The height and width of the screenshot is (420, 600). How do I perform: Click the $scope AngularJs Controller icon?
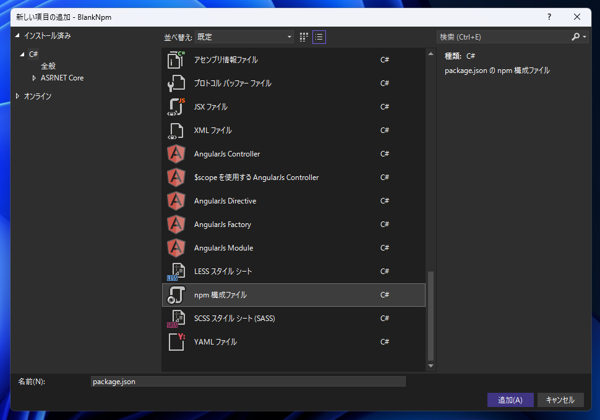click(x=176, y=177)
